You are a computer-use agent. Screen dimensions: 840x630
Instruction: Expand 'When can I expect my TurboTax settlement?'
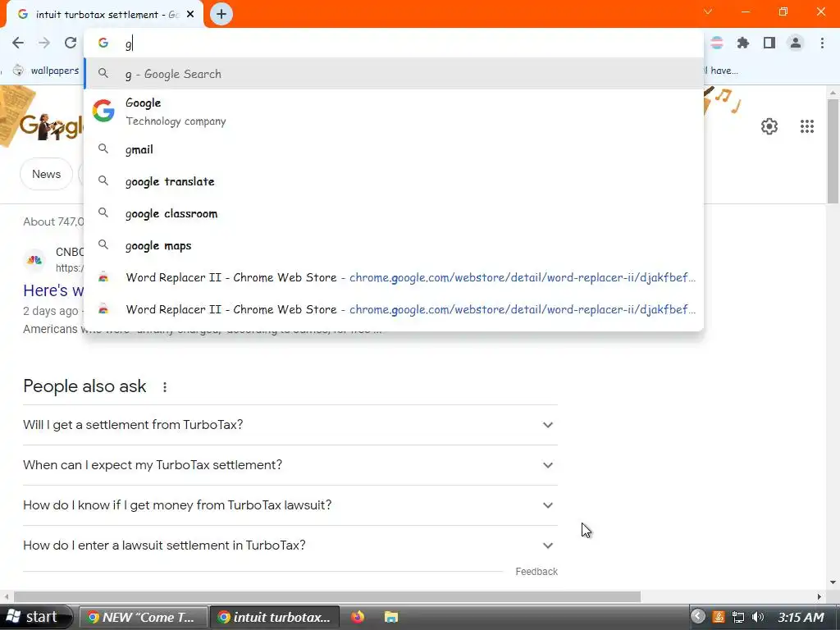click(x=290, y=465)
